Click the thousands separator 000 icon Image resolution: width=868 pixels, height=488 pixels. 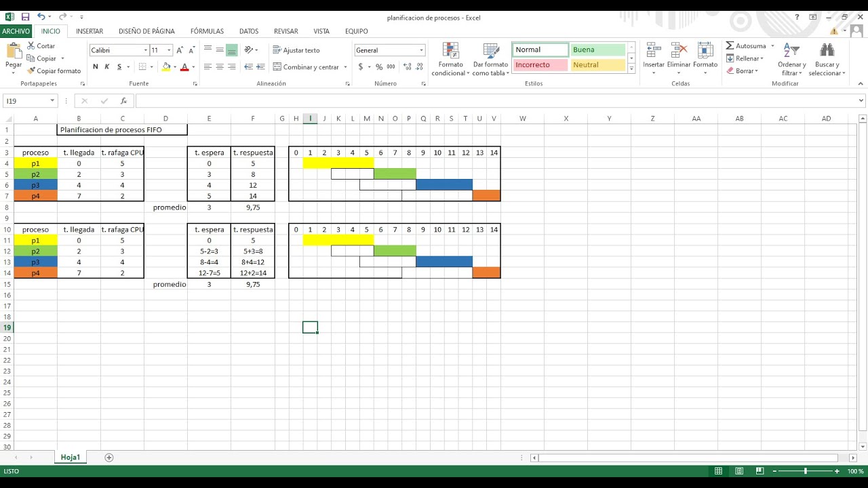[x=391, y=66]
